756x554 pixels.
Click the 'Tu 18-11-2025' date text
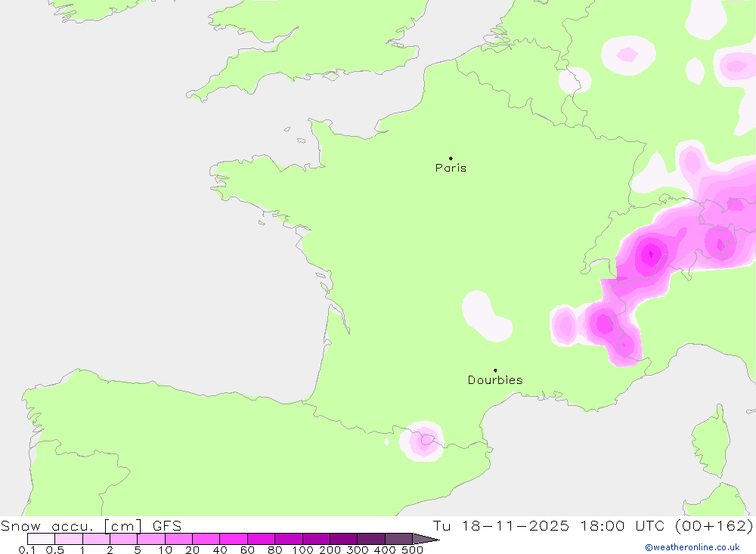pos(501,525)
